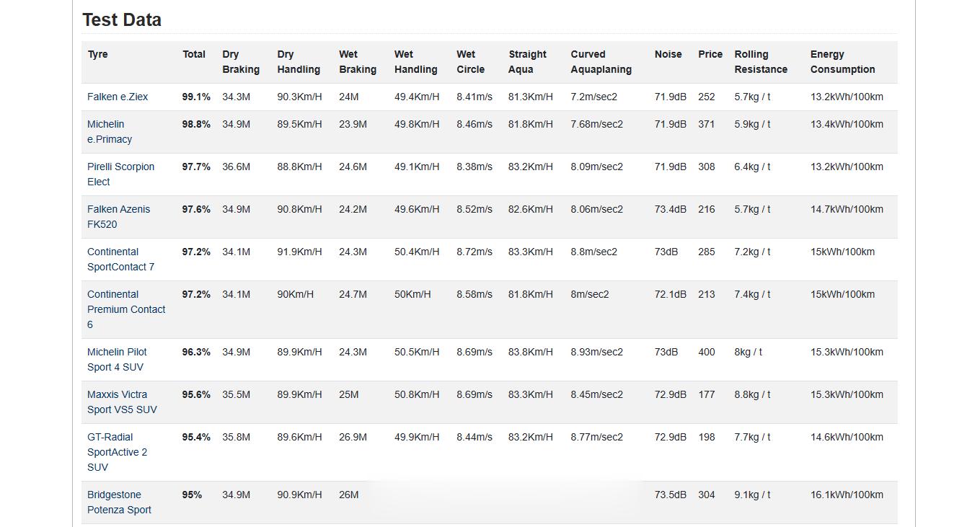Select the 97.6% total for Falken Azenis
980x527 pixels.
(x=196, y=209)
